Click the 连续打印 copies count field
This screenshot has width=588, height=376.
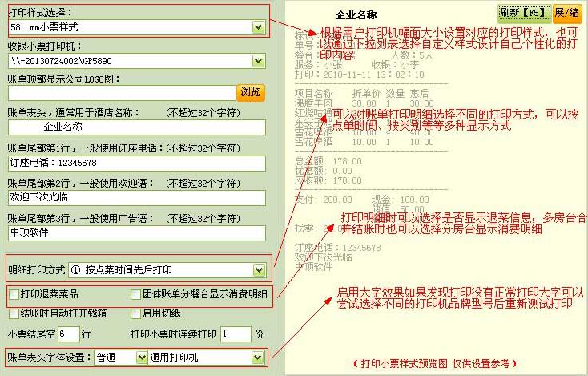pyautogui.click(x=235, y=334)
